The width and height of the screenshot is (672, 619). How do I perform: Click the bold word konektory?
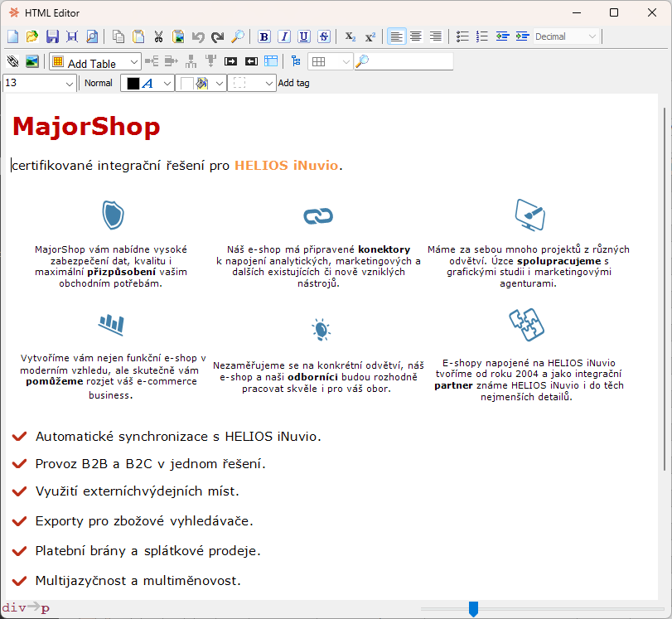tap(384, 249)
